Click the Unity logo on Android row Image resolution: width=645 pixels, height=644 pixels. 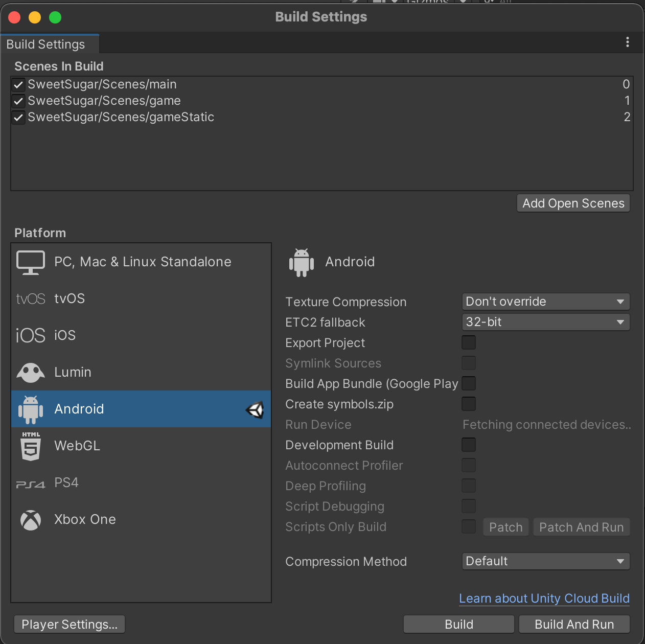click(255, 409)
